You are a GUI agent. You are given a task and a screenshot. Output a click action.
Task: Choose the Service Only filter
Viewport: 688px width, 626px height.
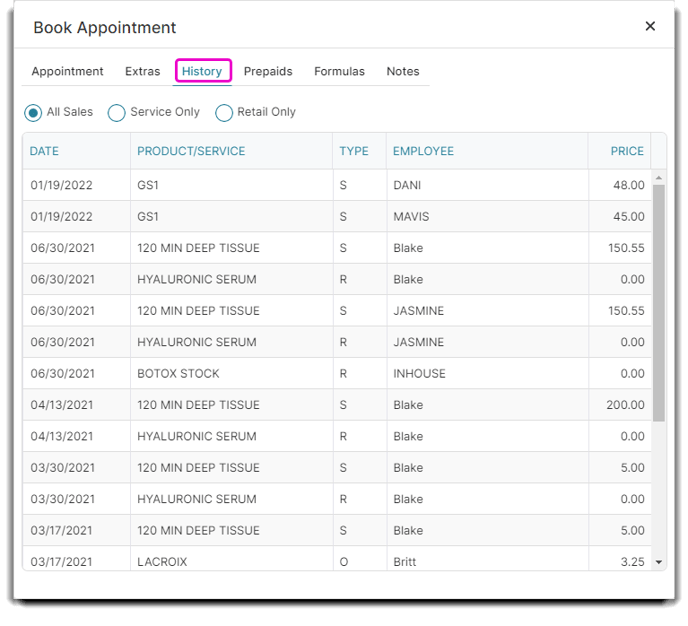point(116,113)
